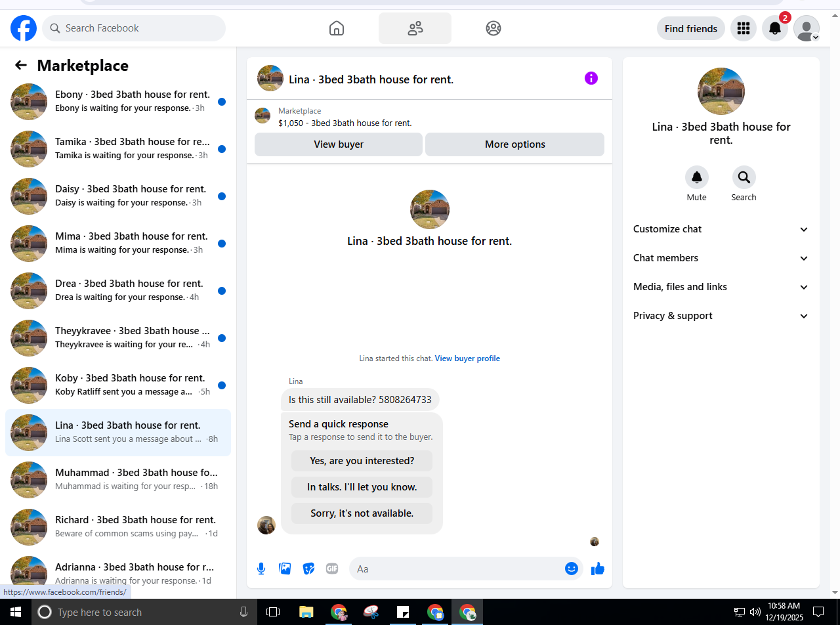
Task: Open Mima's conversation
Action: (x=118, y=244)
